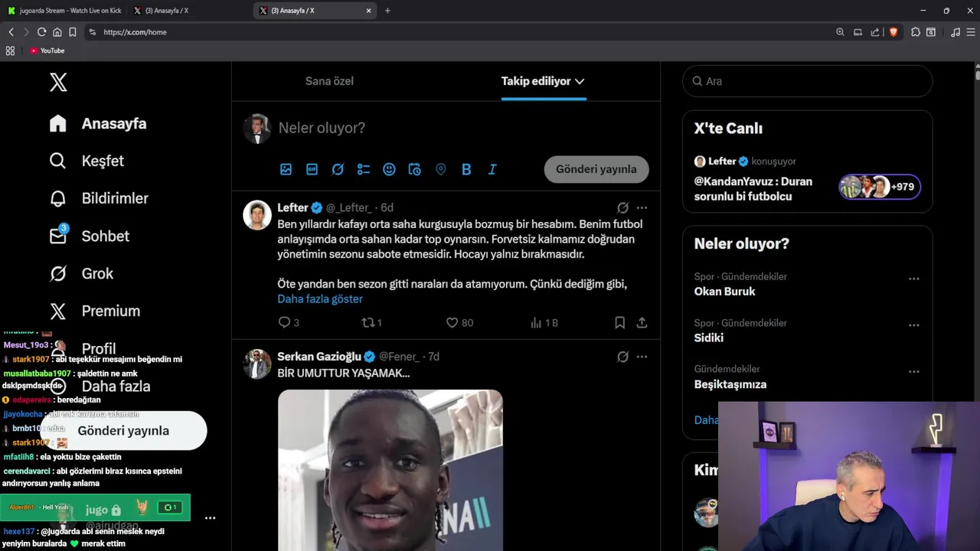Open Anasayfa home in sidebar
The height and width of the screenshot is (551, 980).
tap(97, 123)
